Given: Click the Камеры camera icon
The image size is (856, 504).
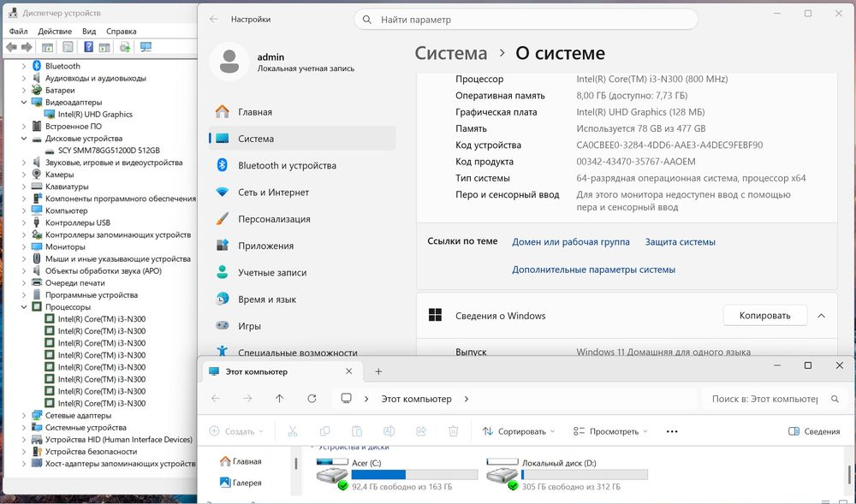Looking at the screenshot, I should 37,175.
